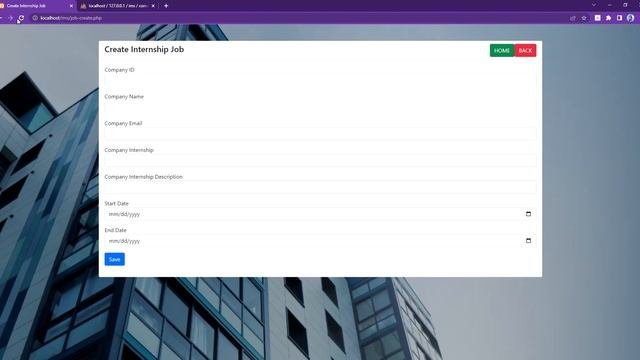Go forward with the browser arrow
640x360 pixels.
[10, 18]
